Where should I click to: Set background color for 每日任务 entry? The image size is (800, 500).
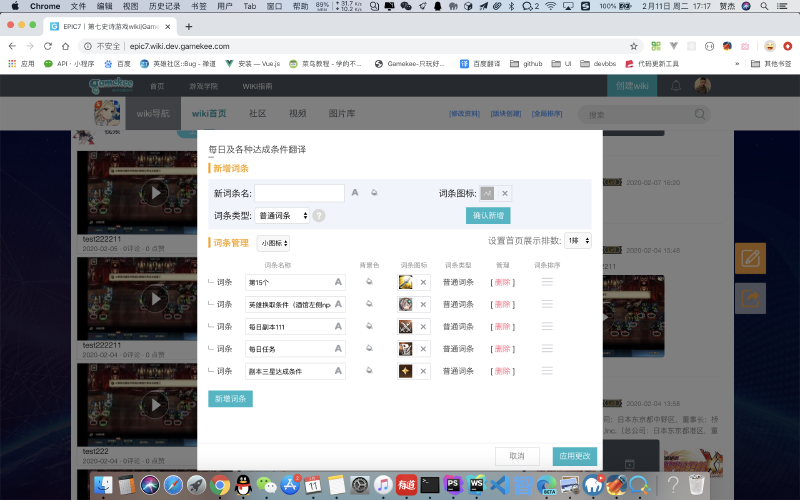pyautogui.click(x=369, y=348)
